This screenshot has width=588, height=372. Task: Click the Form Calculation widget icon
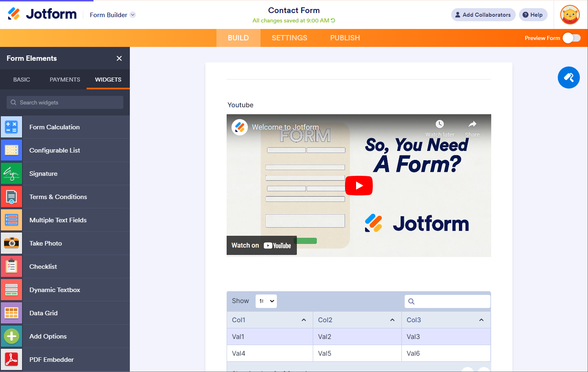[11, 127]
